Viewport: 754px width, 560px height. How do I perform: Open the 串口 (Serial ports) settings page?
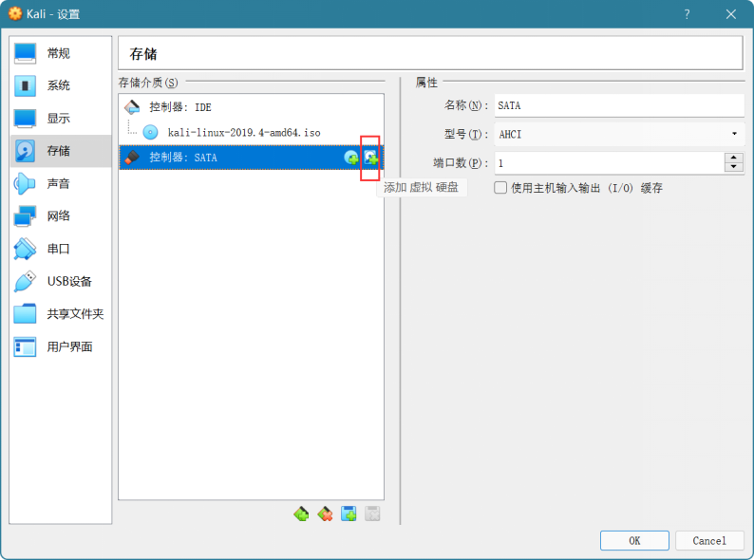pos(60,249)
